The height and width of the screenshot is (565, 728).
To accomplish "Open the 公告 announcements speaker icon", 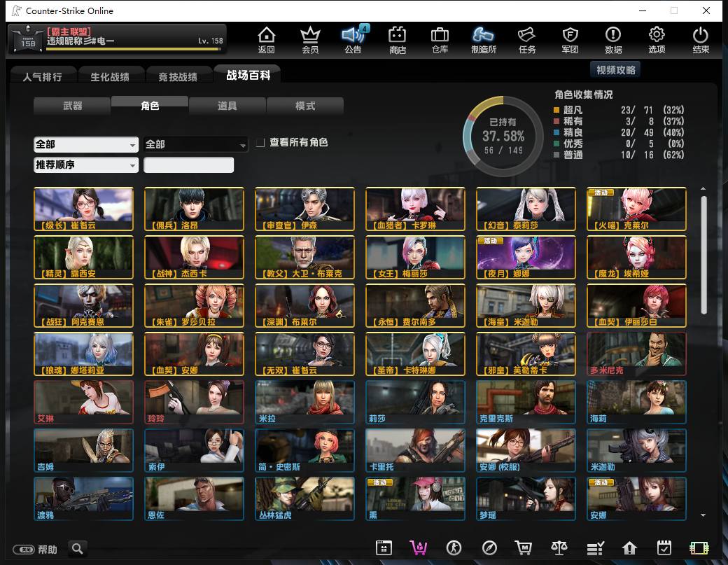I will tap(353, 40).
